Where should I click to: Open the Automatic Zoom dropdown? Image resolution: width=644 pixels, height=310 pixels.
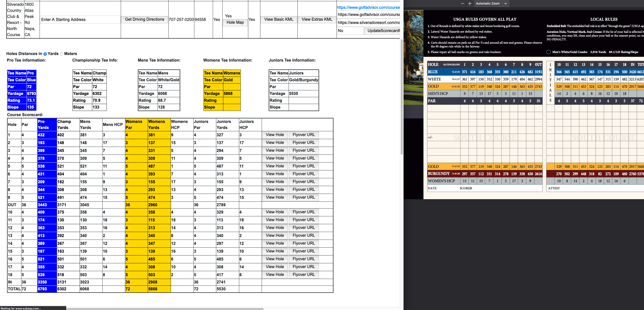[491, 4]
